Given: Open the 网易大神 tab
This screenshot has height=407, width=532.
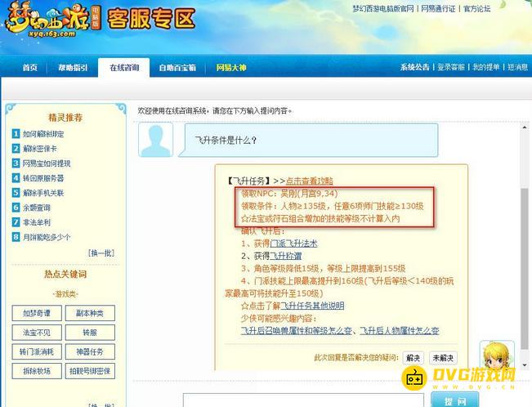Looking at the screenshot, I should click(231, 68).
